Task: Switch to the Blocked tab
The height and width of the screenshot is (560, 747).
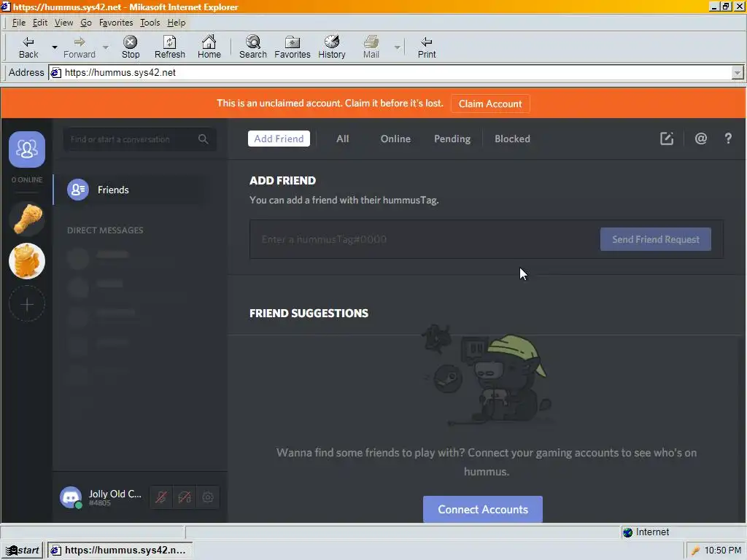Action: [512, 139]
